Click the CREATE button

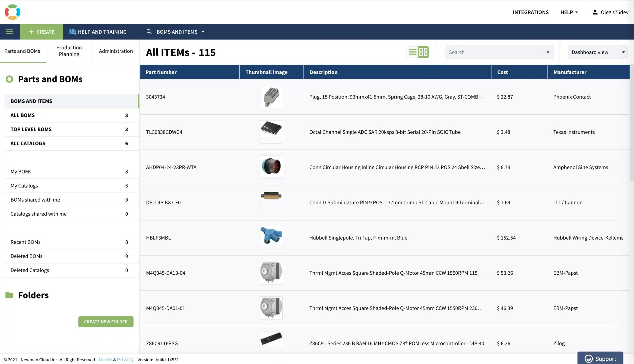[42, 32]
